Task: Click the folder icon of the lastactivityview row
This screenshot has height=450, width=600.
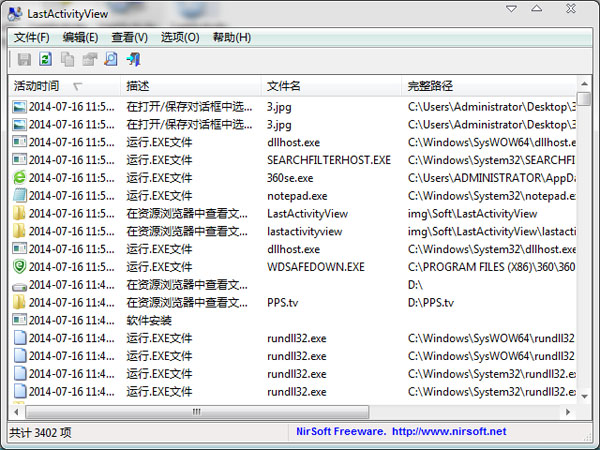Action: coord(19,231)
